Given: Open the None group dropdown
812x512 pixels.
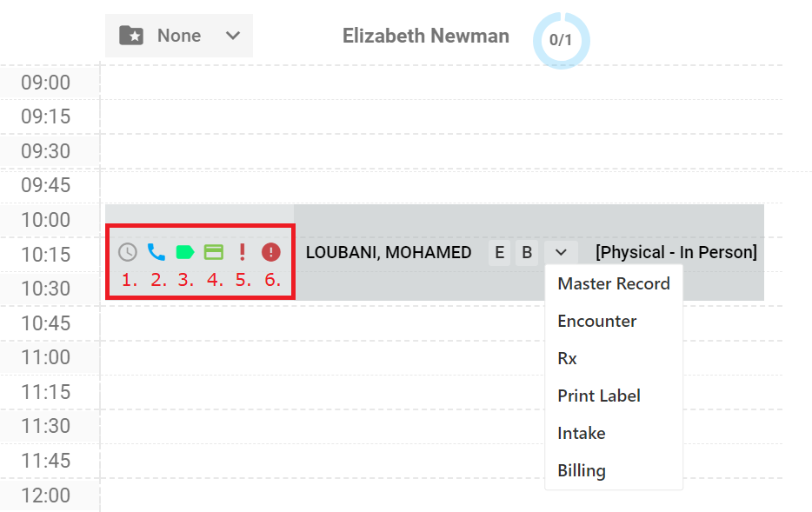Looking at the screenshot, I should (x=179, y=36).
